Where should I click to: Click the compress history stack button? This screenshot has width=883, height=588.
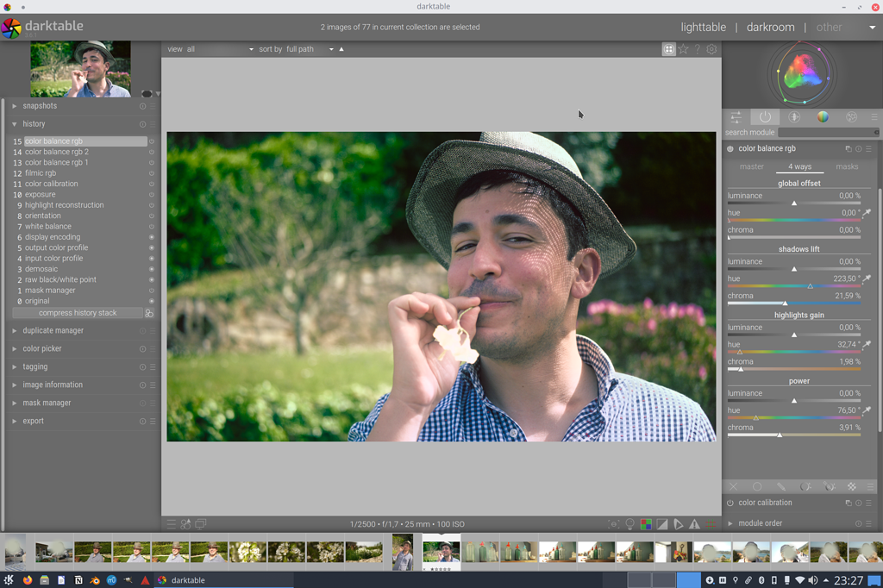(x=78, y=312)
